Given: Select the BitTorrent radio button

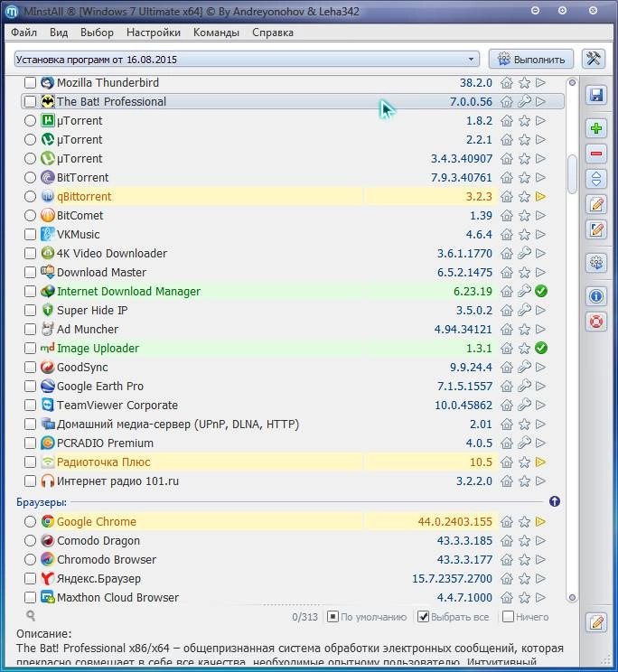Looking at the screenshot, I should coord(30,177).
